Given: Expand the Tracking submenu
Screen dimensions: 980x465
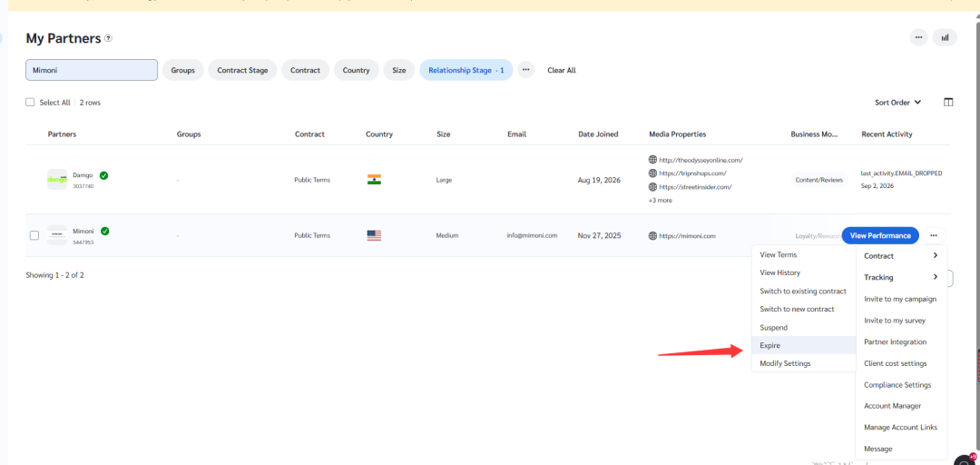Looking at the screenshot, I should pos(901,277).
